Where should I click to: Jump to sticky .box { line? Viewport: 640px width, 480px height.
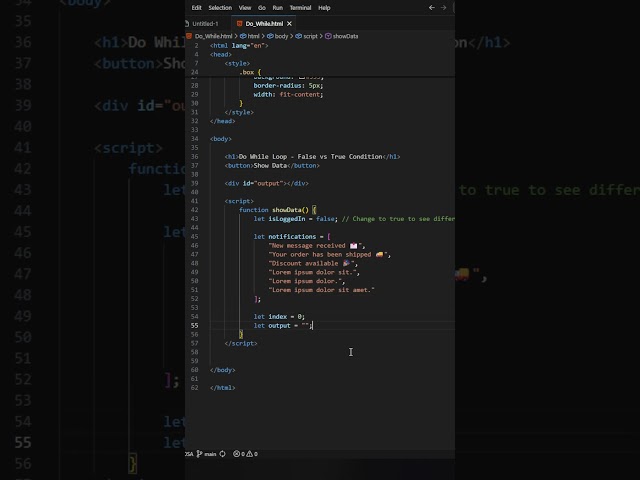pyautogui.click(x=250, y=72)
